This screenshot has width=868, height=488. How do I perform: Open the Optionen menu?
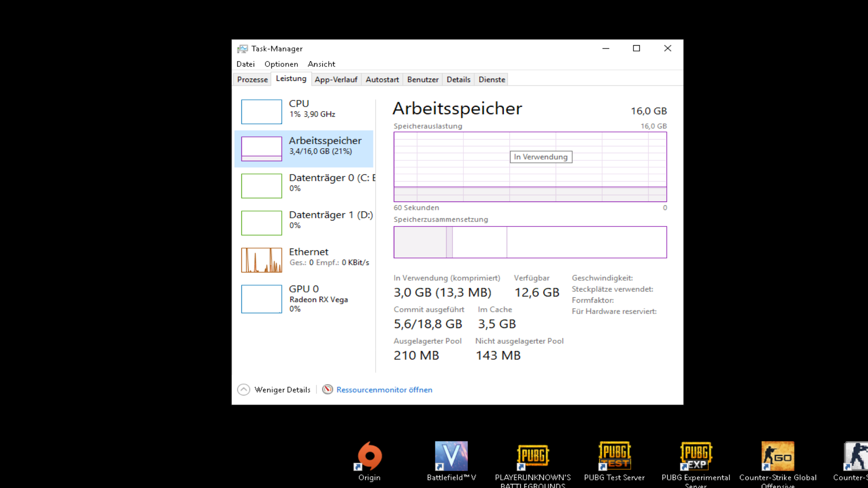[x=281, y=64]
